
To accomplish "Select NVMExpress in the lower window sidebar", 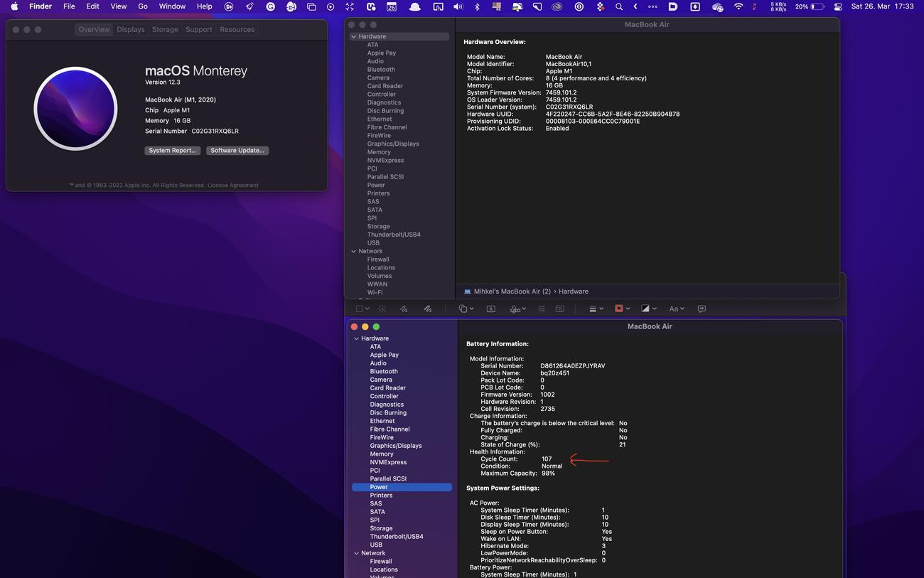I will pyautogui.click(x=388, y=462).
